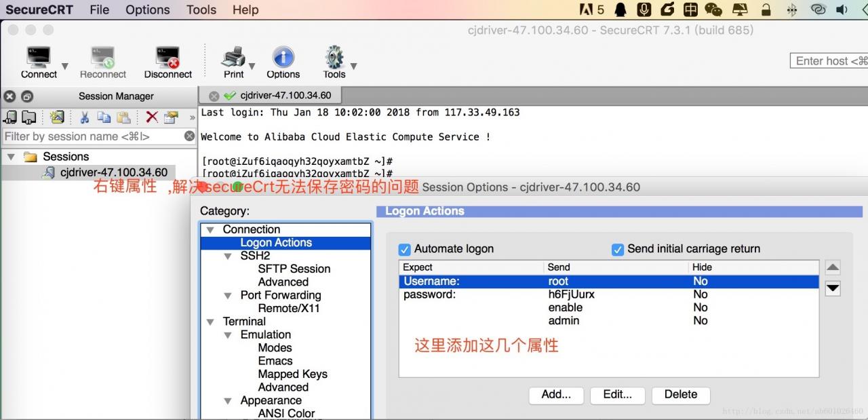The width and height of the screenshot is (868, 420).
Task: Move selected logon action up
Action: tap(833, 267)
